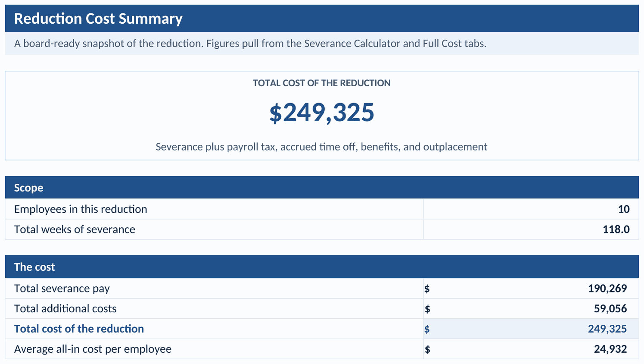Viewport: 644px width, 364px height.
Task: Click the 59,056 additional costs amount
Action: [610, 309]
